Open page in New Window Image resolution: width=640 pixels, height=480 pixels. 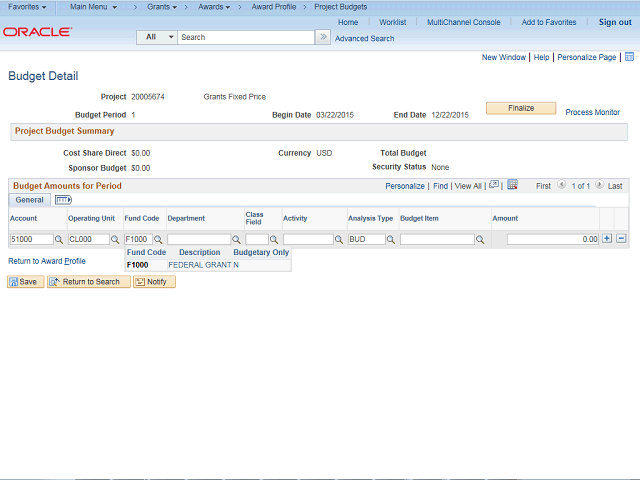click(504, 57)
